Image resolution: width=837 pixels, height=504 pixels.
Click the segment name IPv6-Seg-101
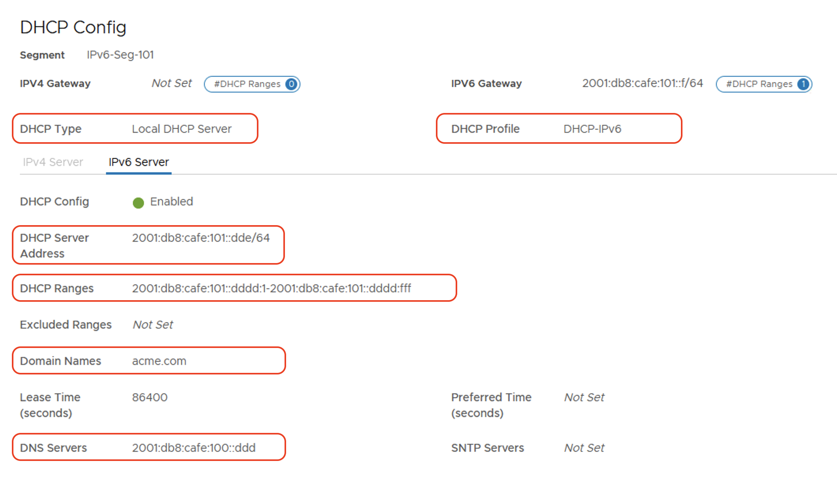(120, 55)
